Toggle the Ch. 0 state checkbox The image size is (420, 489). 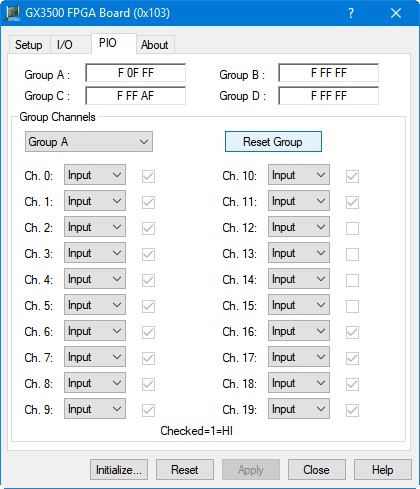[148, 176]
